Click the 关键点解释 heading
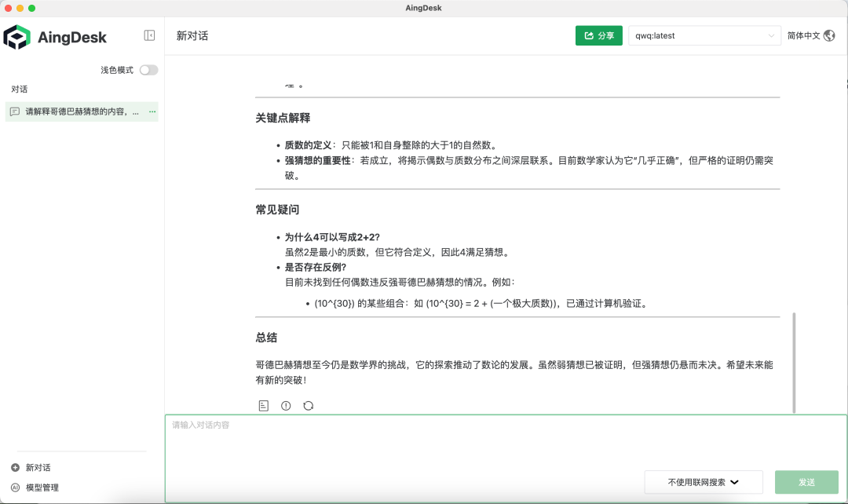Viewport: 848px width, 504px height. 283,118
